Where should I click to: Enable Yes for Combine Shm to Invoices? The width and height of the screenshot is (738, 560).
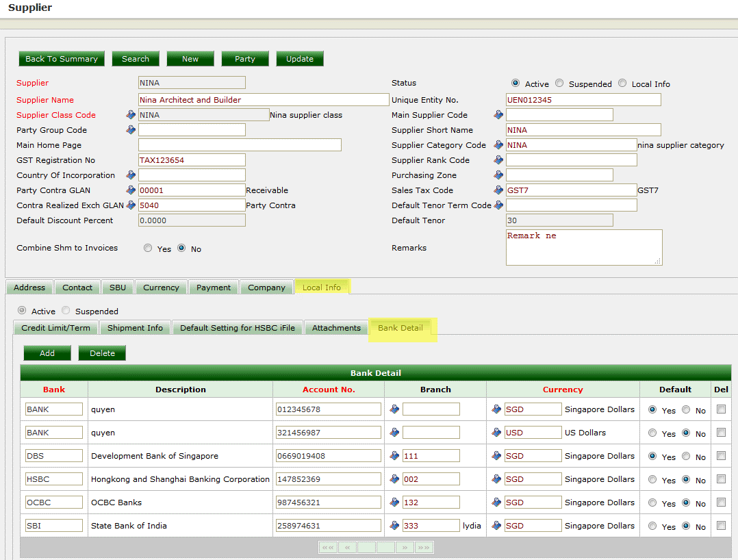tap(147, 248)
